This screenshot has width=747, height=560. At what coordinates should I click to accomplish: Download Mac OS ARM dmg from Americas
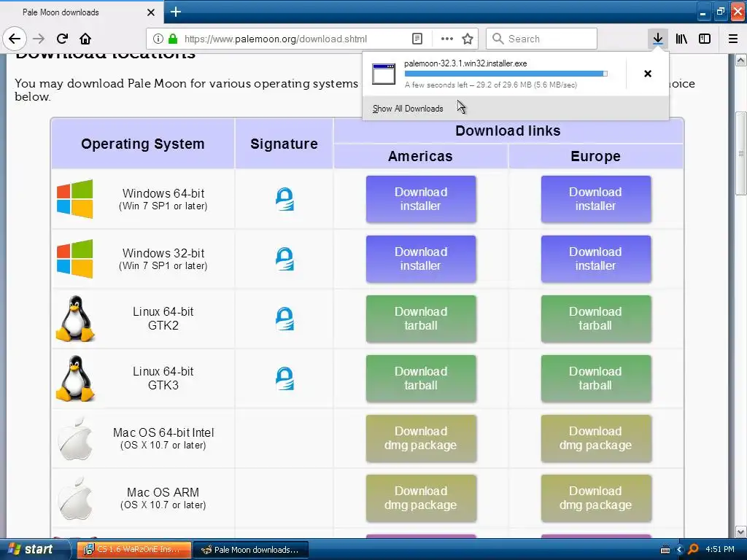click(421, 498)
